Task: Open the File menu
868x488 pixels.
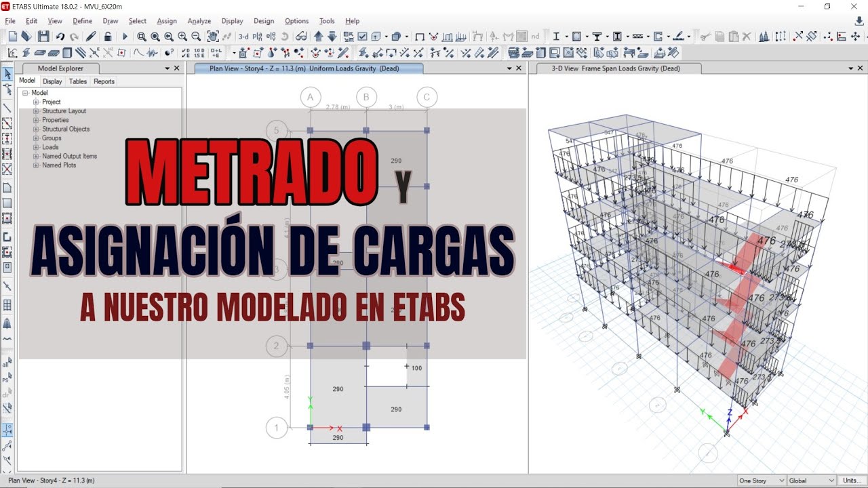Action: click(x=10, y=21)
